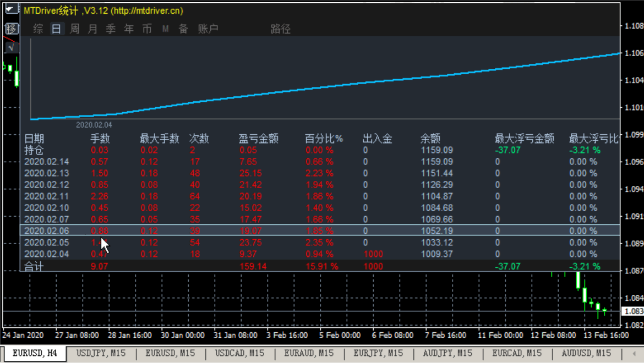The height and width of the screenshot is (363, 644).
Task: Select the 2020.02.11 row
Action: 320,196
